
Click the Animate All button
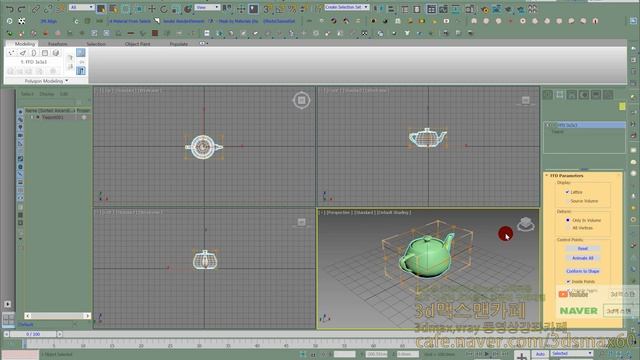582,258
